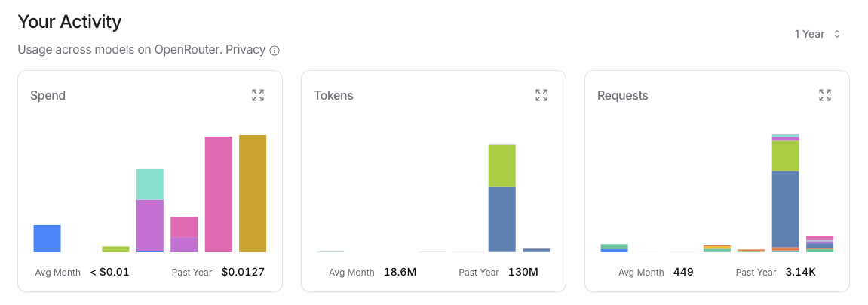Select the gold bar in Spend chart
This screenshot has height=305, width=868.
[x=253, y=193]
